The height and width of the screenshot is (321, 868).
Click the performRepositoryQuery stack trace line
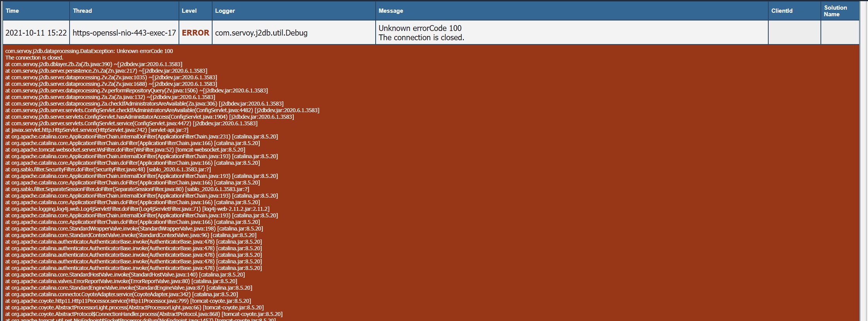click(x=136, y=90)
